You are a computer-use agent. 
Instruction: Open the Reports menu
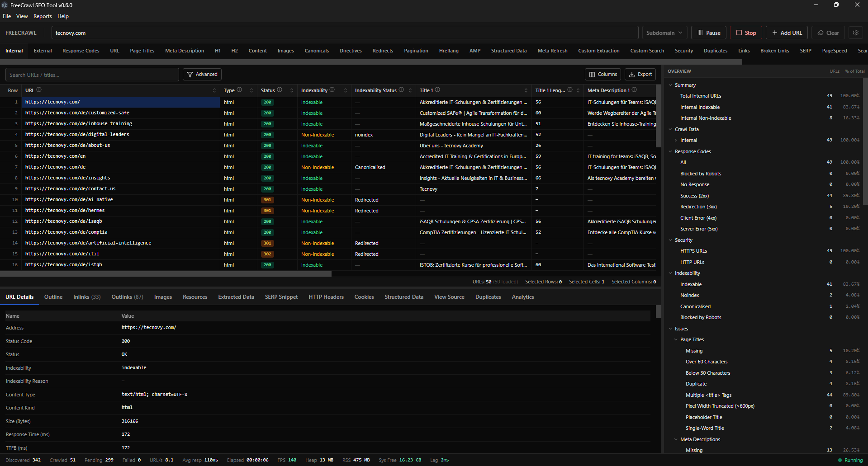(x=43, y=16)
